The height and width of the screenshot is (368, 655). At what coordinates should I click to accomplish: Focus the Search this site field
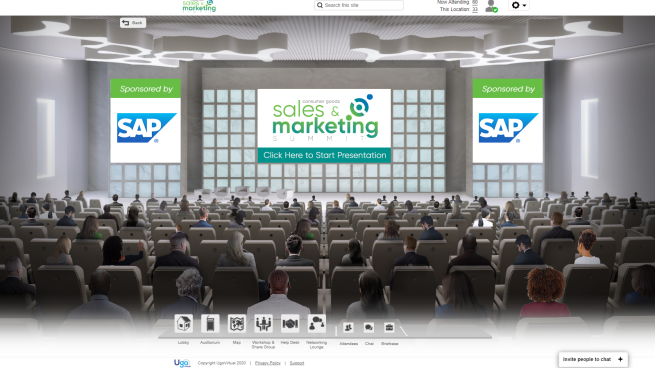(x=359, y=5)
